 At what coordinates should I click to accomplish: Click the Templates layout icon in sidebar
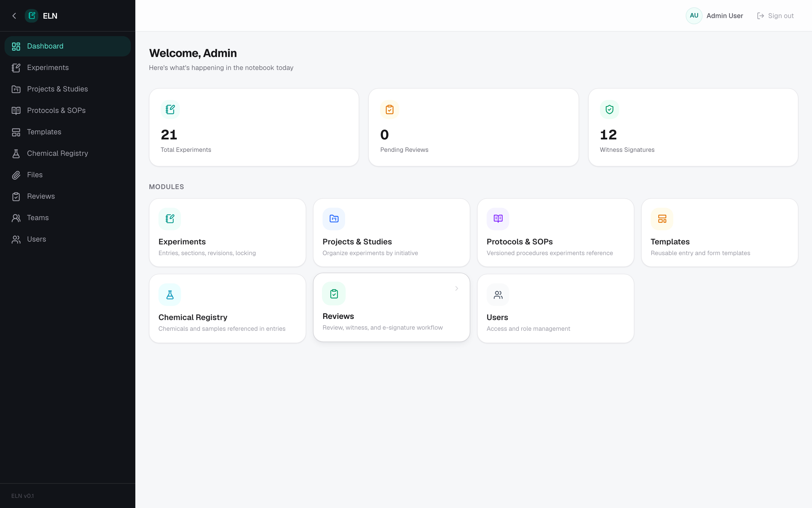click(x=16, y=132)
